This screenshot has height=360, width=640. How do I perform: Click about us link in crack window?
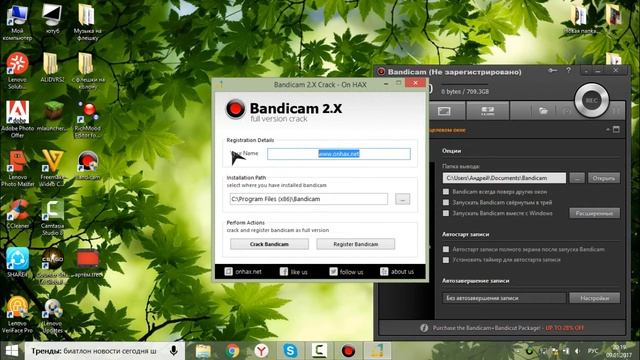(397, 271)
